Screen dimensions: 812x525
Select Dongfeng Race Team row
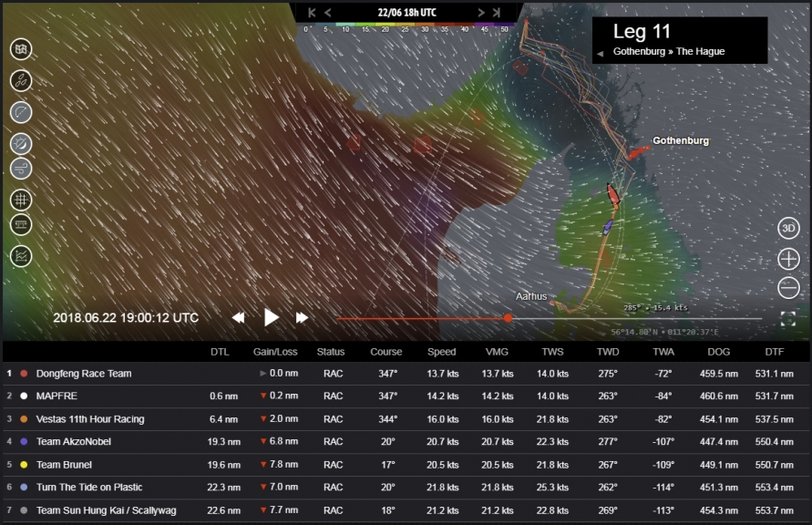(406, 374)
